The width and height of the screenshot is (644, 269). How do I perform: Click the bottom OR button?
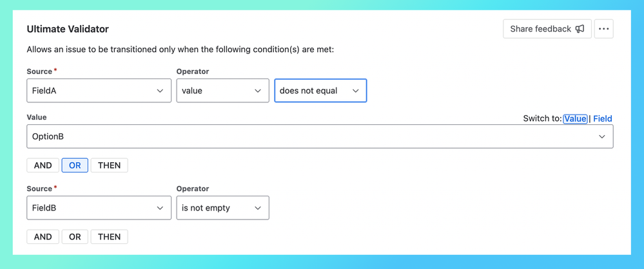[75, 237]
